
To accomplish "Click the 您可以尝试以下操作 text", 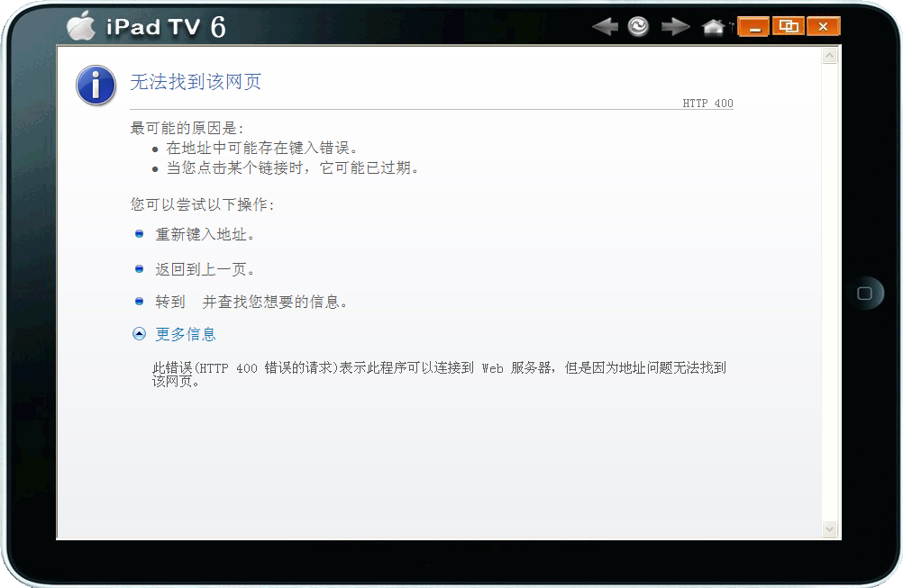I will coord(202,204).
